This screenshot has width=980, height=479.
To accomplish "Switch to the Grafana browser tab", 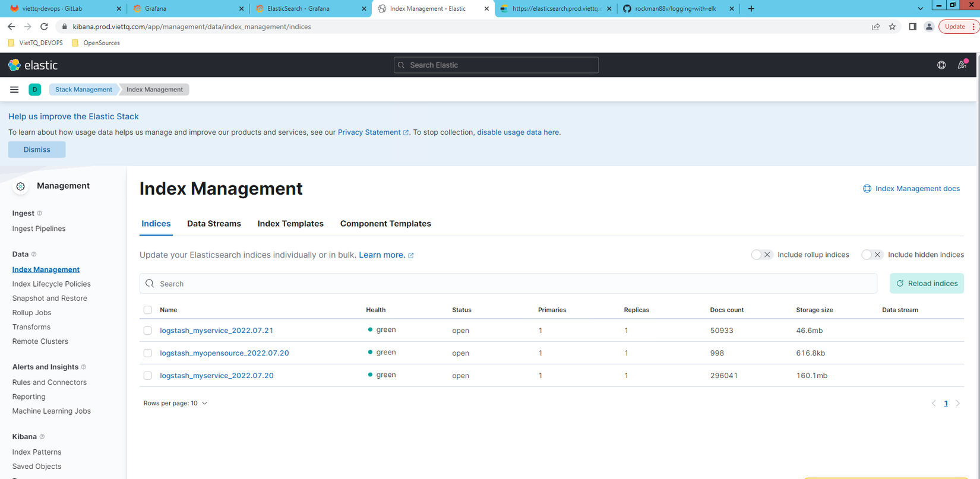I will click(x=188, y=9).
